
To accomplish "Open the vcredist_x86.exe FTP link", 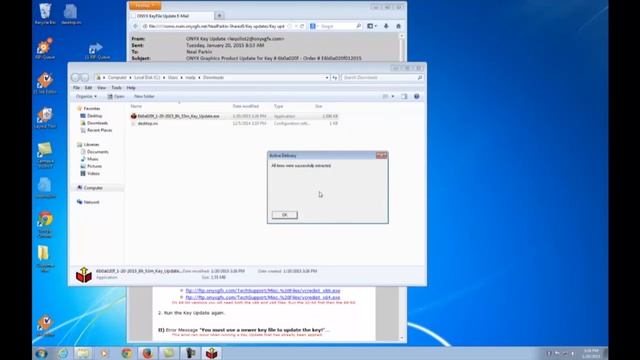I will point(263,291).
